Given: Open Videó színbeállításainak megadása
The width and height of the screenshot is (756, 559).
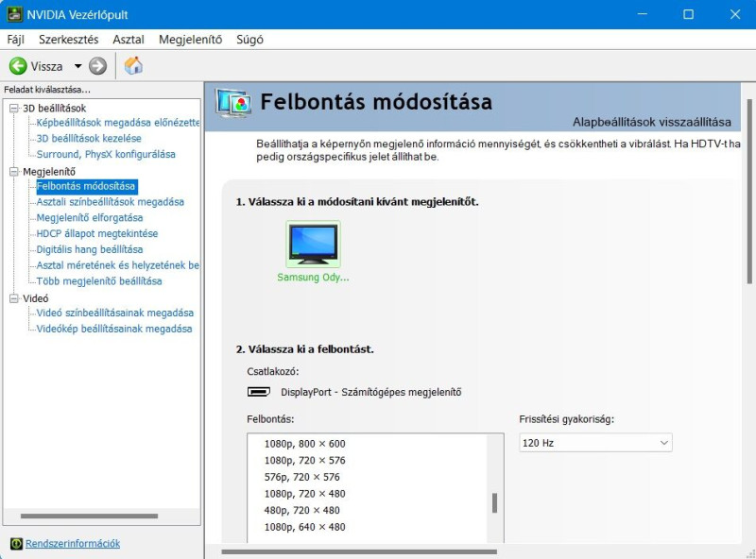Looking at the screenshot, I should coord(115,313).
